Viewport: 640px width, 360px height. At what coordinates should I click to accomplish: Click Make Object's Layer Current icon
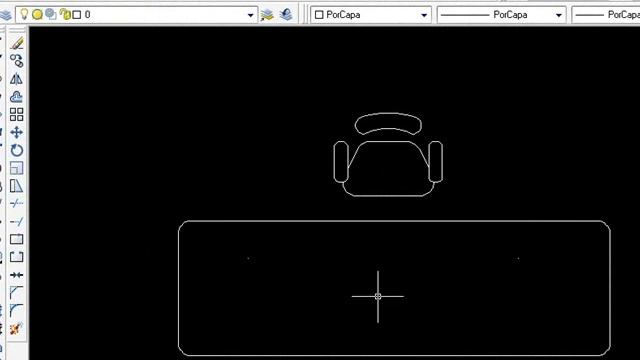[267, 15]
